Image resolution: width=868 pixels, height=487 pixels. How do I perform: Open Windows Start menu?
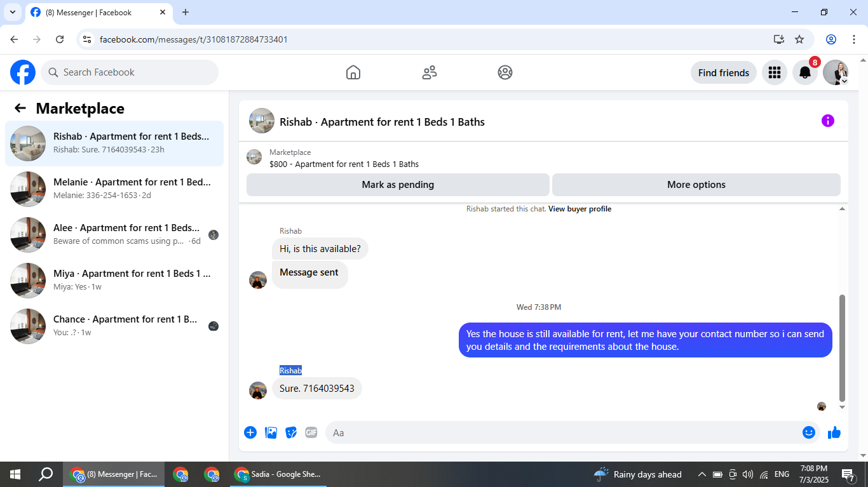click(x=15, y=474)
